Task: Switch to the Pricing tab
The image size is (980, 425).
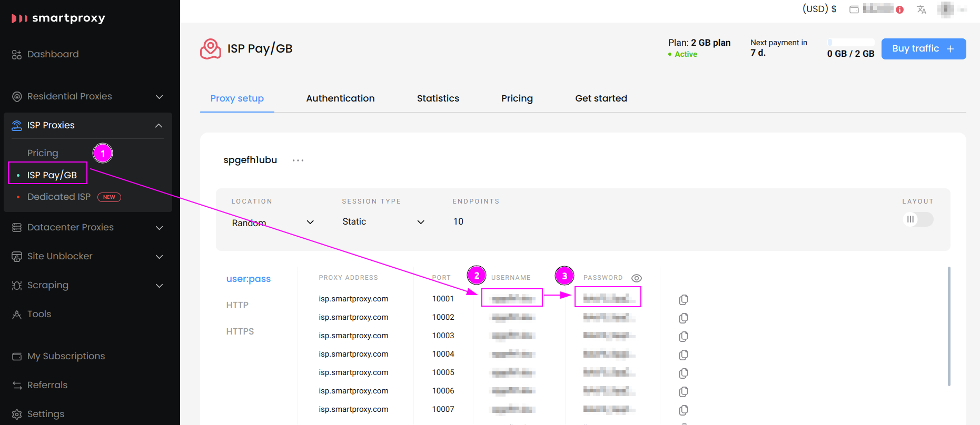Action: (517, 98)
